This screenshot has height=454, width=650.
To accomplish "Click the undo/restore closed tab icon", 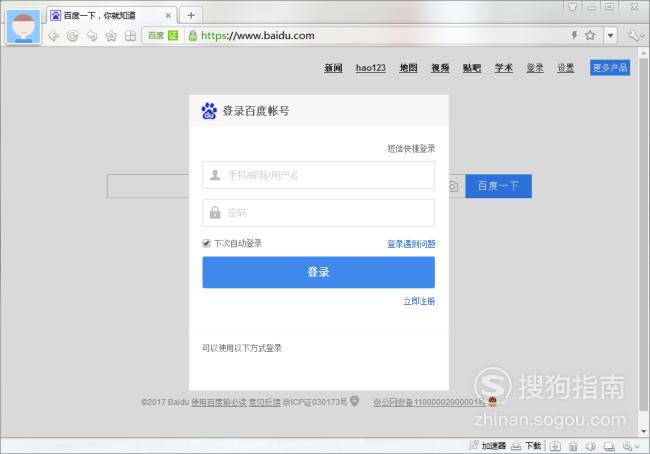I will [92, 36].
